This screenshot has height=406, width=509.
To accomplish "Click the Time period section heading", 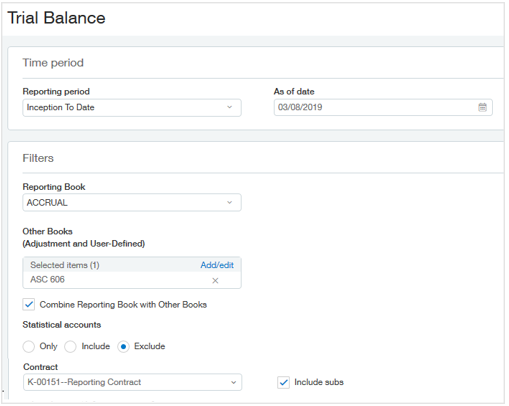I will pos(53,63).
